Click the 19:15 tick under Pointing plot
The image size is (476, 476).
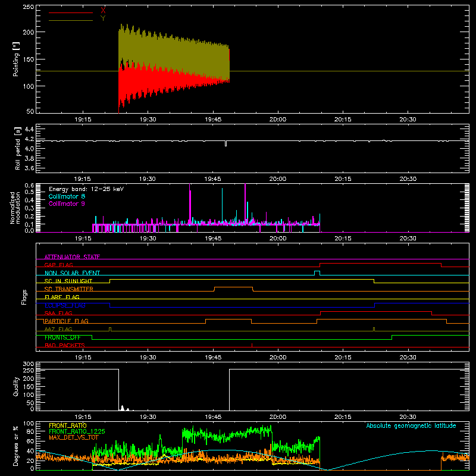coord(83,120)
